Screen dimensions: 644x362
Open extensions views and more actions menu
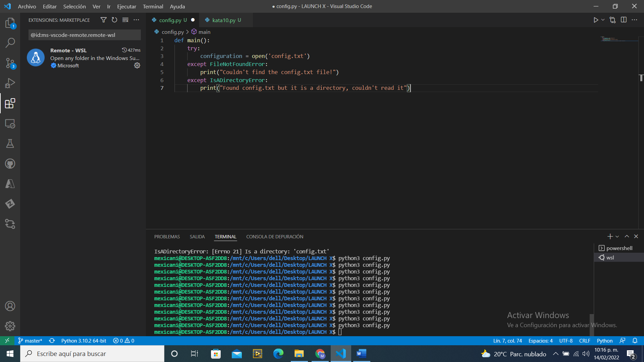[136, 20]
